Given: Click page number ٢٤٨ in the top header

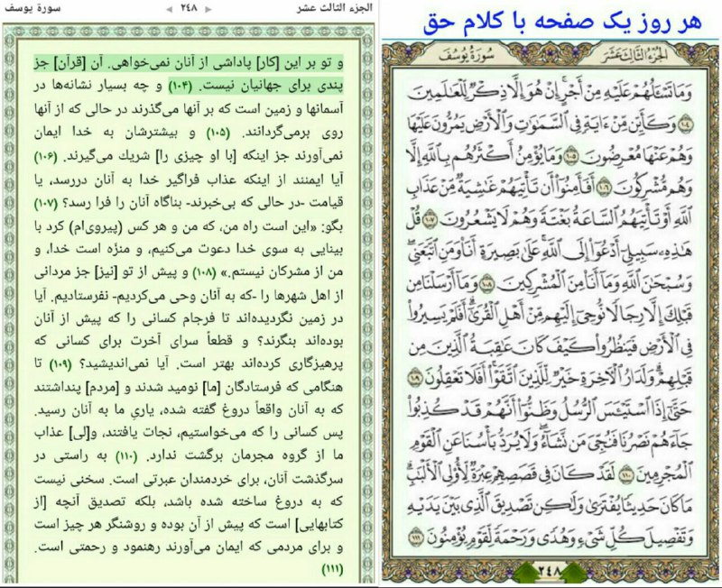Looking at the screenshot, I should (x=189, y=8).
